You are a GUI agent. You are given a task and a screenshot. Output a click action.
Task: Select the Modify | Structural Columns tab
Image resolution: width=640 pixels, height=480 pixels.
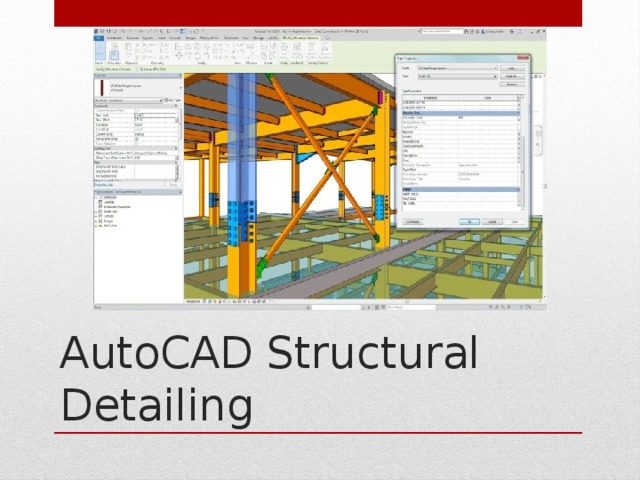pos(300,38)
